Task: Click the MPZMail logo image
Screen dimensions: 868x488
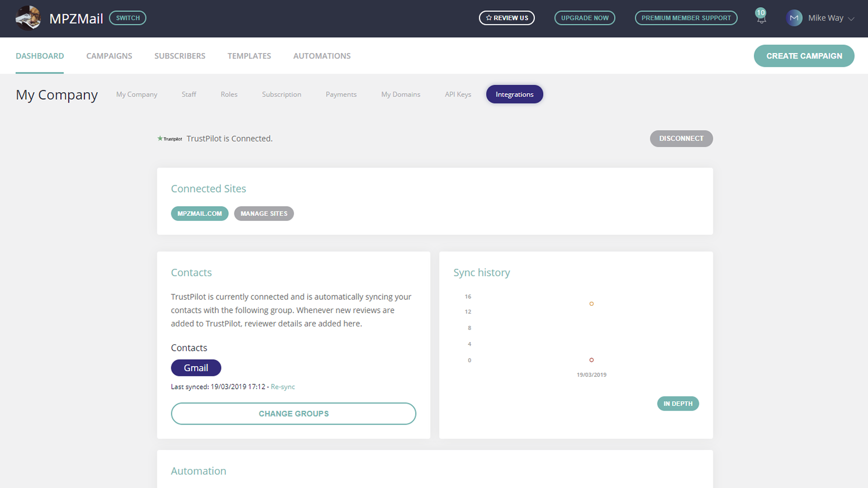Action: (28, 18)
